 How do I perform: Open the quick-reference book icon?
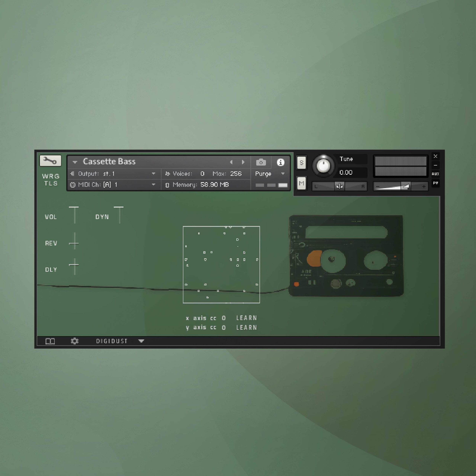[x=50, y=341]
